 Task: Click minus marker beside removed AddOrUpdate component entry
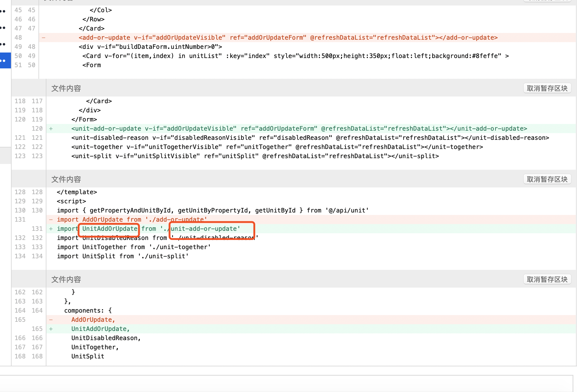pyautogui.click(x=51, y=320)
